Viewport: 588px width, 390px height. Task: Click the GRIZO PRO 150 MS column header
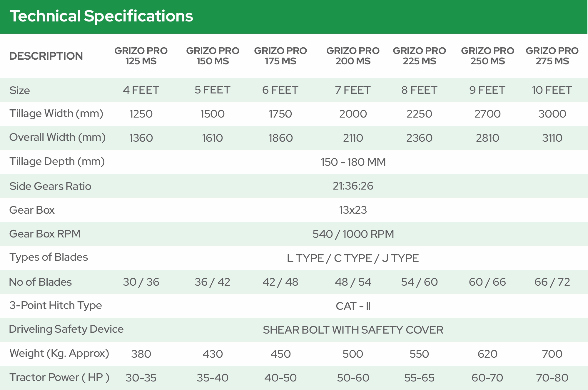[x=213, y=56]
